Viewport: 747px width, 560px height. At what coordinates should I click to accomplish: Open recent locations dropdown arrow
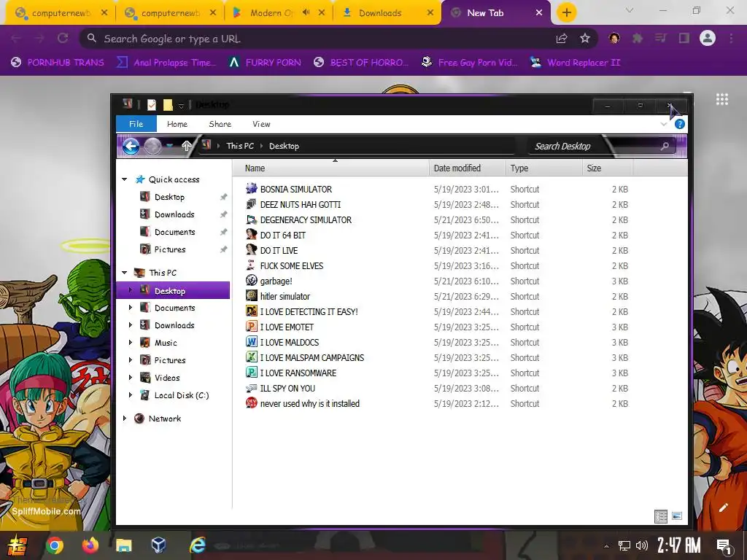coord(170,146)
